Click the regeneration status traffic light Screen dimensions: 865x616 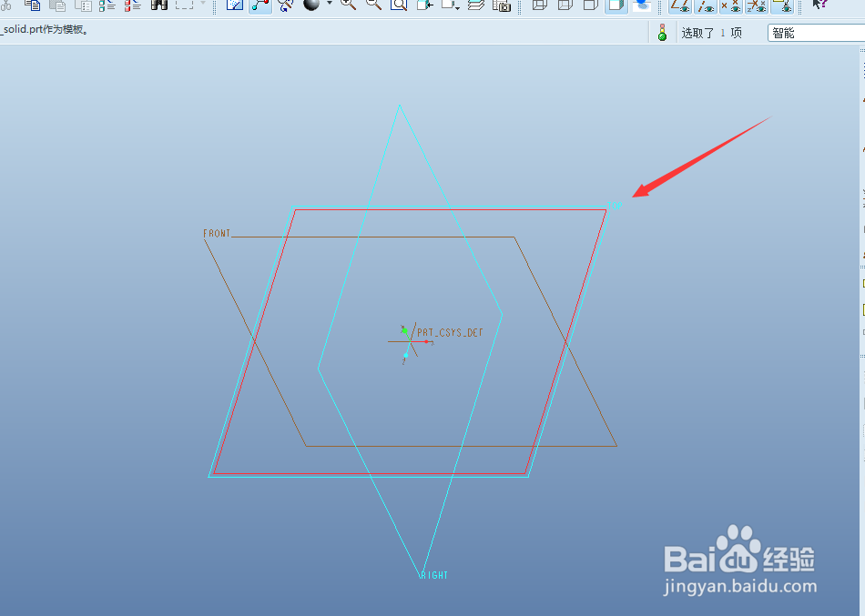tap(663, 33)
